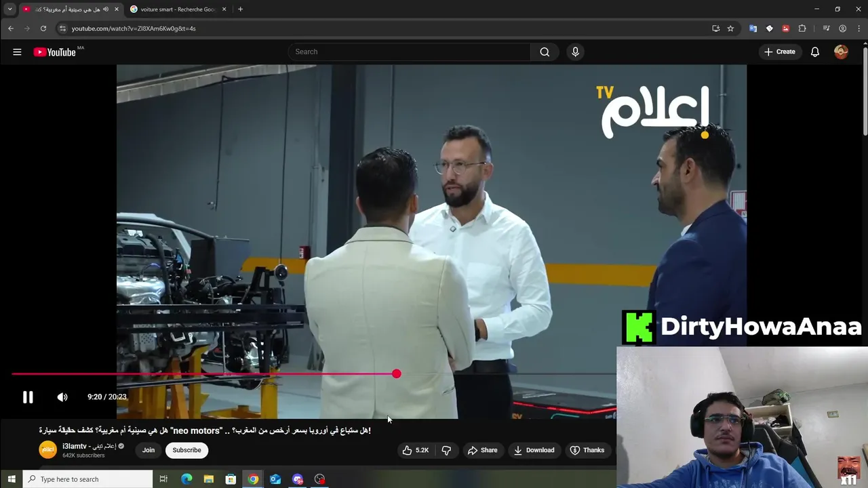Open the YouTube guide hamburger menu
Screen dimensions: 868x488
pyautogui.click(x=17, y=52)
